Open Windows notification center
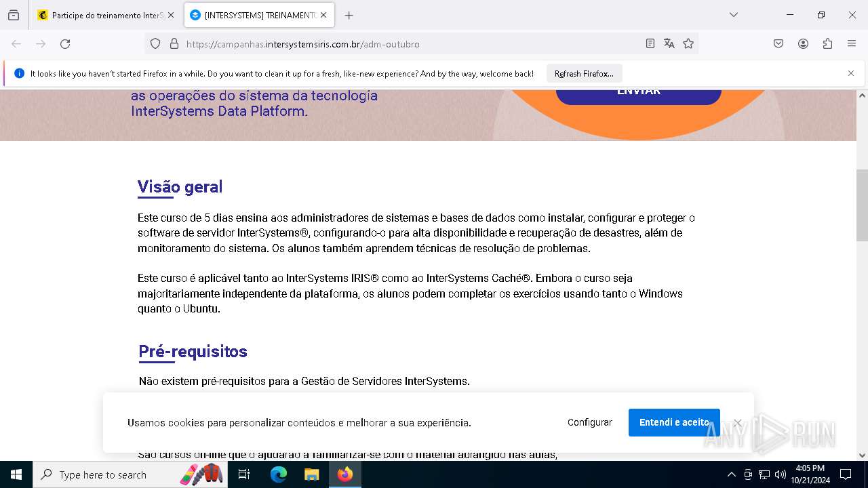868x488 pixels. [846, 474]
